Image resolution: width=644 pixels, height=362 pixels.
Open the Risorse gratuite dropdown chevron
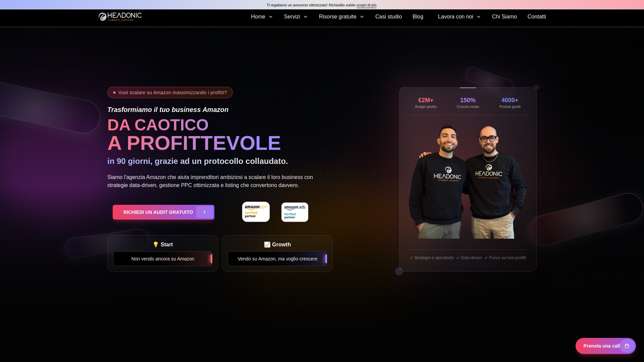pyautogui.click(x=362, y=17)
